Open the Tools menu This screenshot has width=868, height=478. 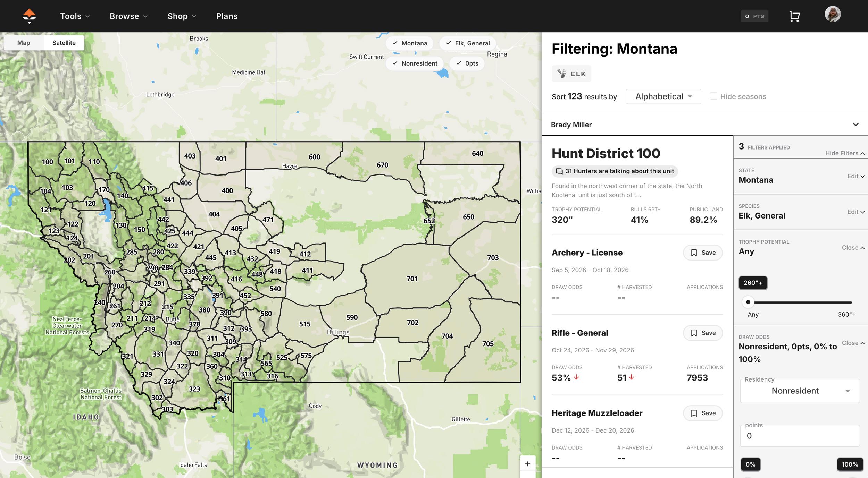[74, 16]
